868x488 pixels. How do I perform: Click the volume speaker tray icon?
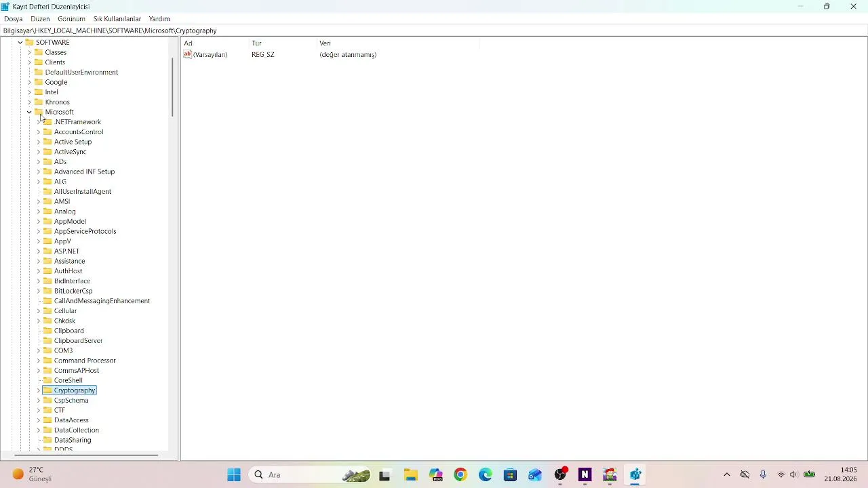pos(794,474)
